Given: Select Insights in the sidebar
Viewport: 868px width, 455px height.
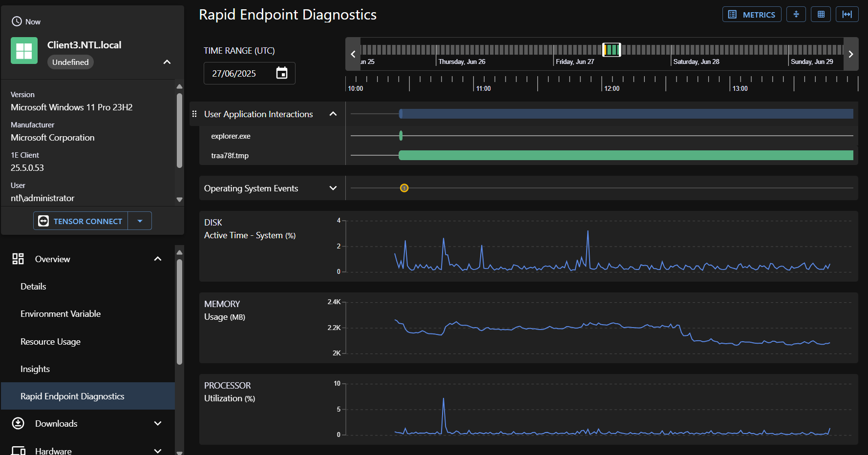Looking at the screenshot, I should (35, 369).
